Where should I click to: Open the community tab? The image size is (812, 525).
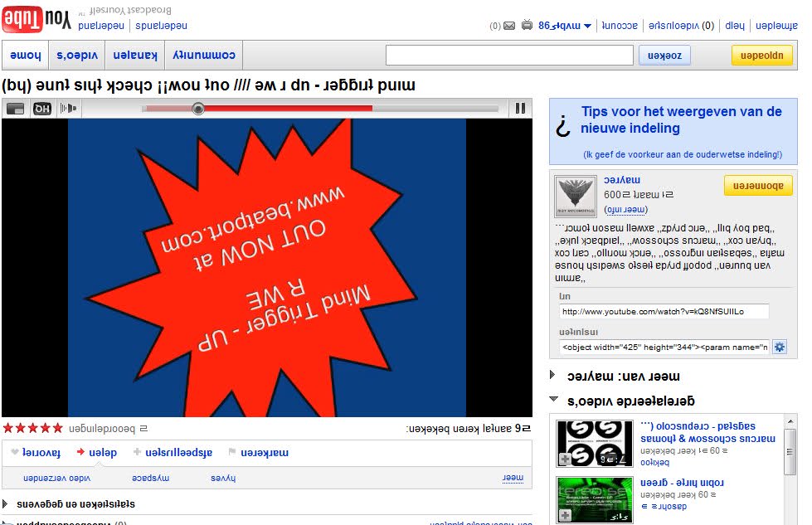click(205, 56)
